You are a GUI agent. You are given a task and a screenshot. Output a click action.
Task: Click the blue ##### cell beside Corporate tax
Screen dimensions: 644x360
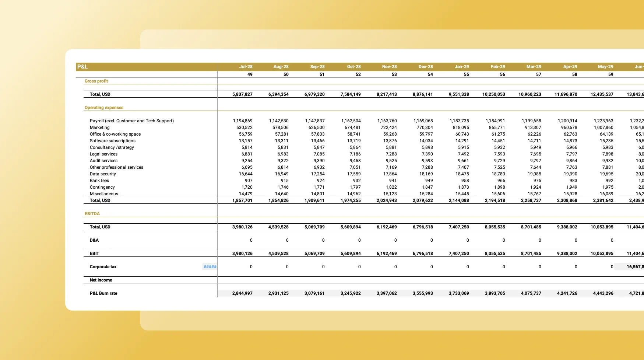coord(210,267)
